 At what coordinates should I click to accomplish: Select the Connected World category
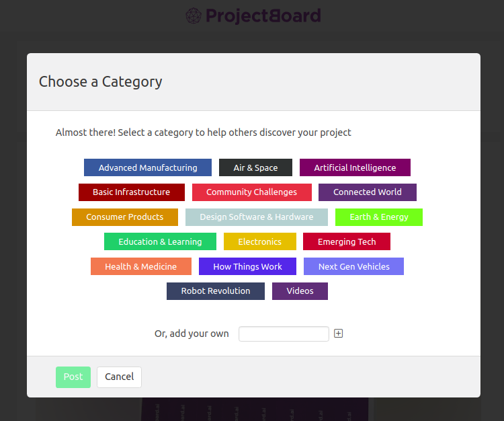(x=368, y=192)
